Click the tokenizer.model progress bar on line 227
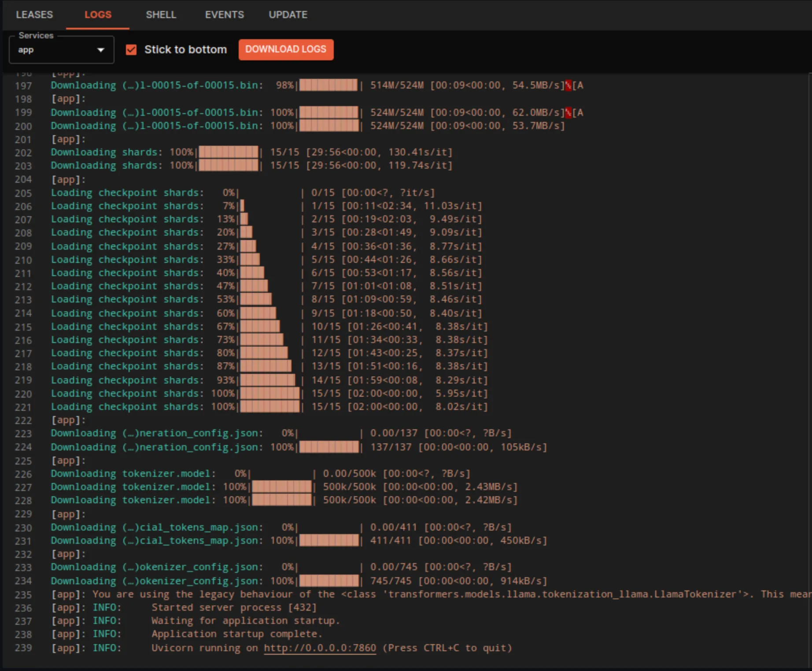 (x=282, y=487)
